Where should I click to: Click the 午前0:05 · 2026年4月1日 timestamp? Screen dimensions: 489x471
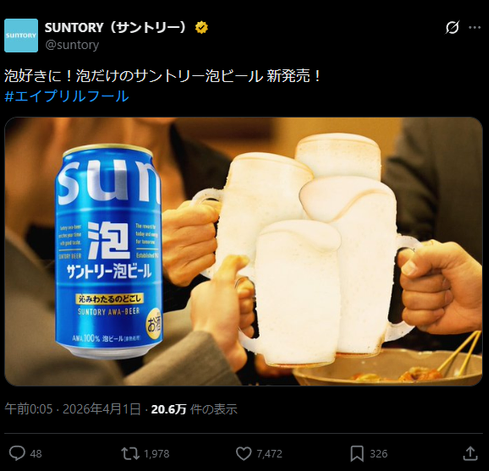pos(73,409)
